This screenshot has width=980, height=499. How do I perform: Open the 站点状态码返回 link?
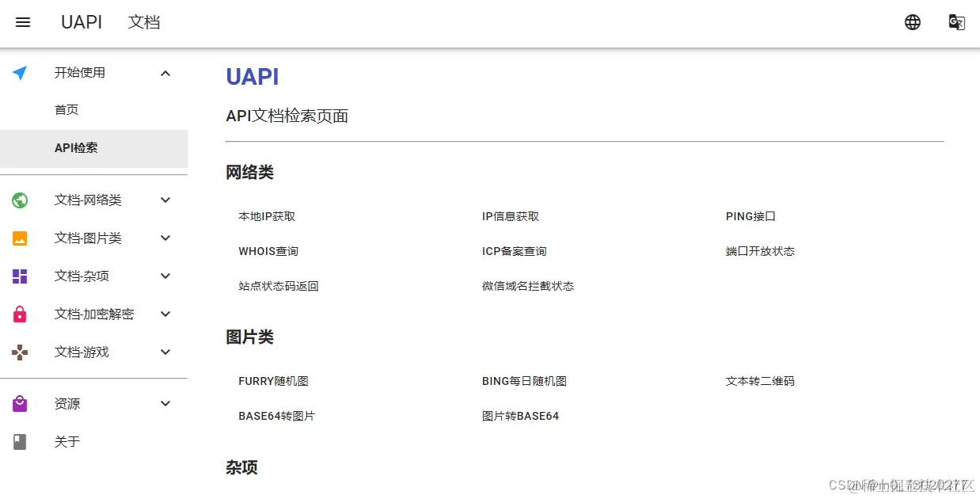279,286
